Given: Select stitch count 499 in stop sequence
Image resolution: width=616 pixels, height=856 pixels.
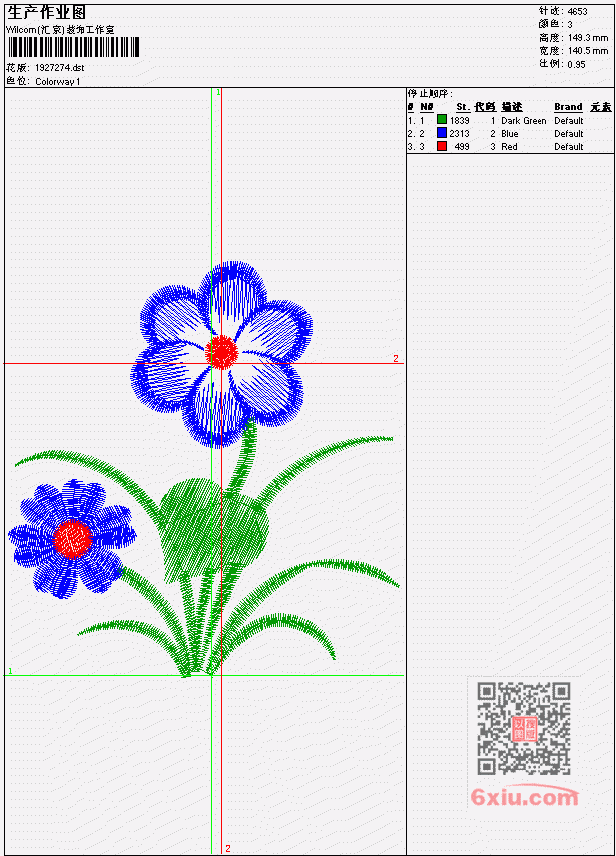Looking at the screenshot, I should pos(462,147).
